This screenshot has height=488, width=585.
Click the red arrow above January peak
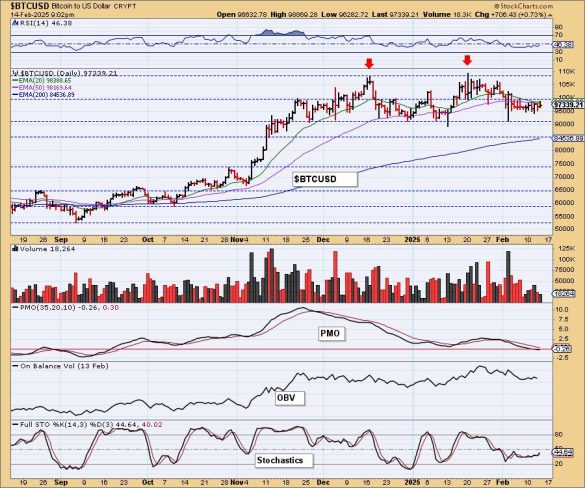[467, 60]
